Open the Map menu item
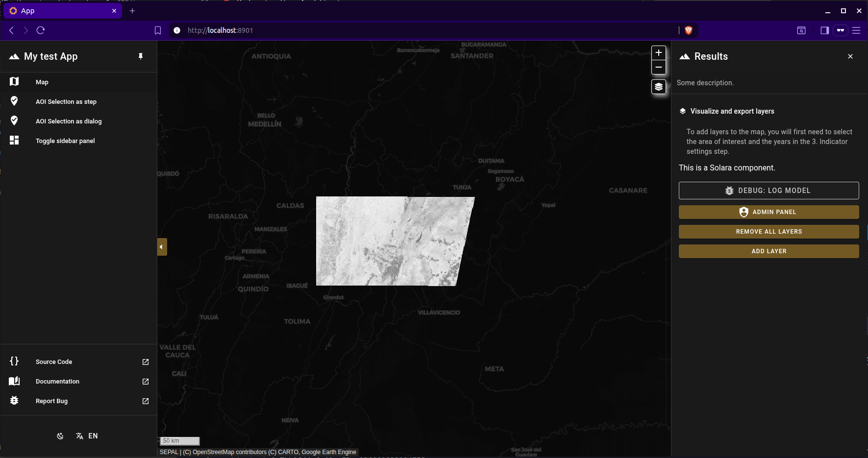The width and height of the screenshot is (868, 458). coord(78,82)
